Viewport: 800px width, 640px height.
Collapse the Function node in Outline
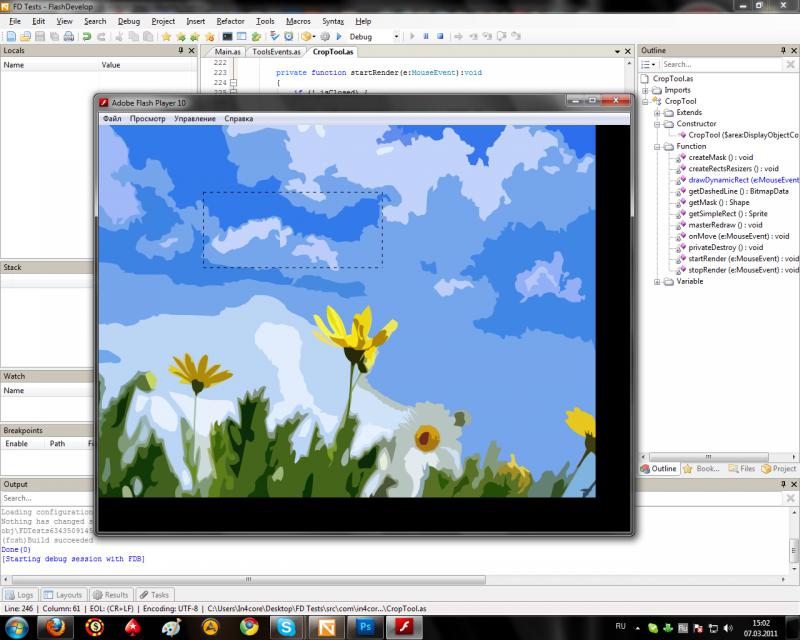[658, 146]
